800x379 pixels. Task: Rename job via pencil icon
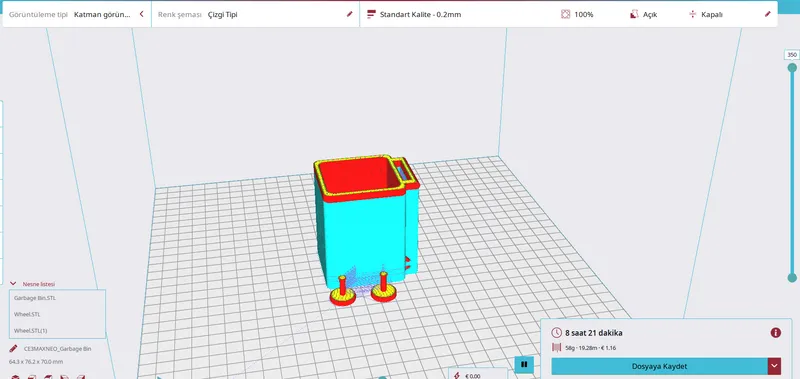click(x=13, y=349)
